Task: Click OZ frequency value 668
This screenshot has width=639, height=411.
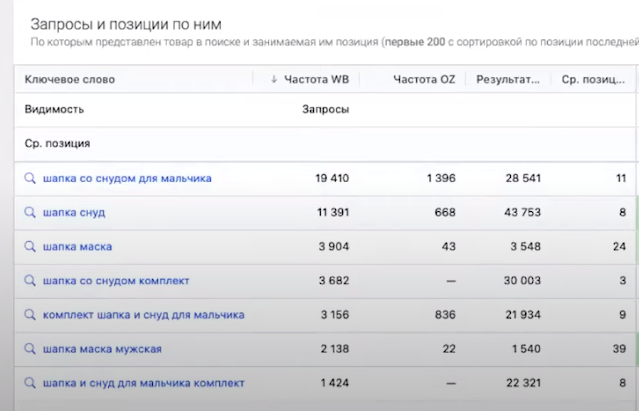Action: pyautogui.click(x=445, y=212)
